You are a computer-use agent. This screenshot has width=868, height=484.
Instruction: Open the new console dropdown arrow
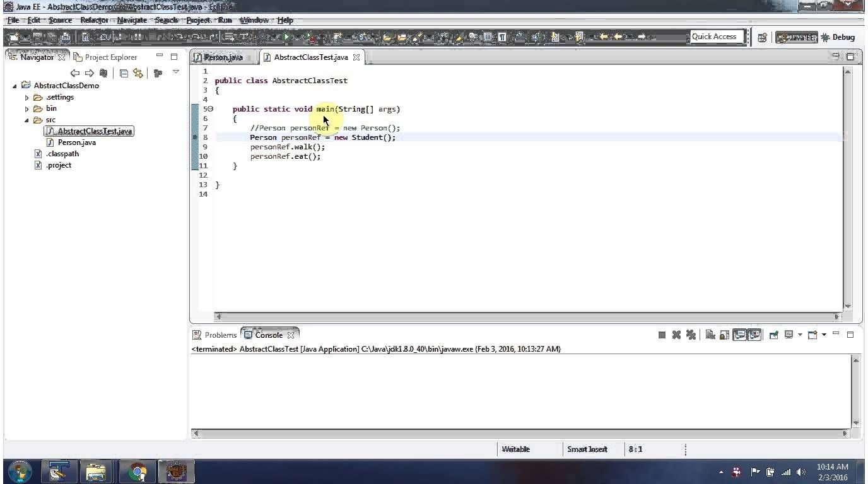point(824,335)
